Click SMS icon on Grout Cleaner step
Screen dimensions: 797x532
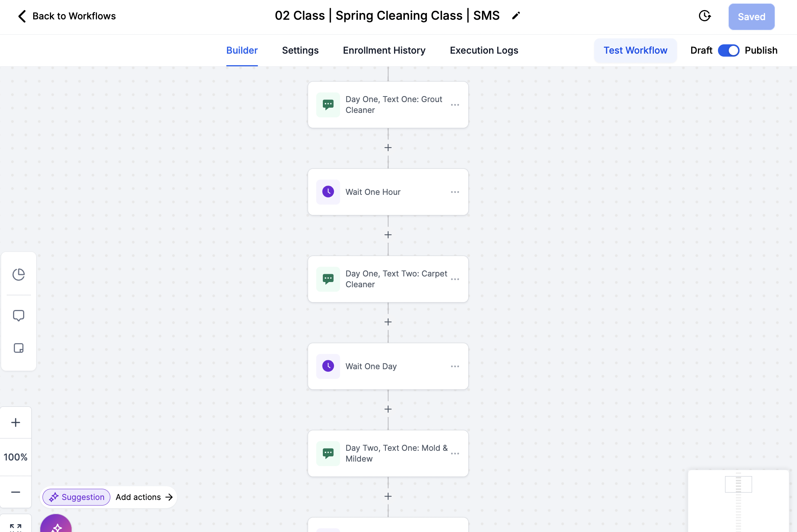point(328,105)
